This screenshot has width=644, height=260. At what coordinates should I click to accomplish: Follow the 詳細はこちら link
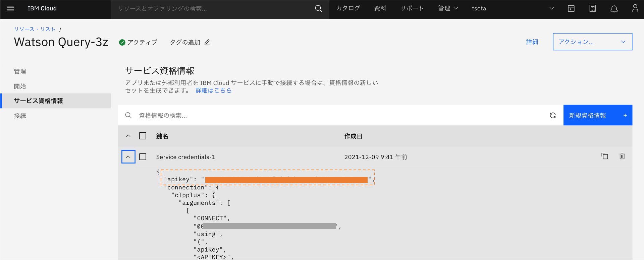[x=214, y=90]
